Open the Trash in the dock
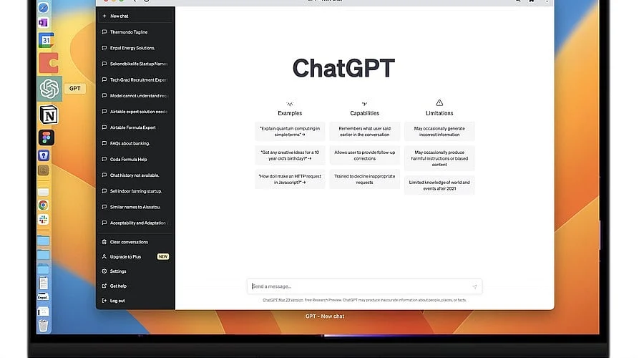This screenshot has height=358, width=644. 43,326
